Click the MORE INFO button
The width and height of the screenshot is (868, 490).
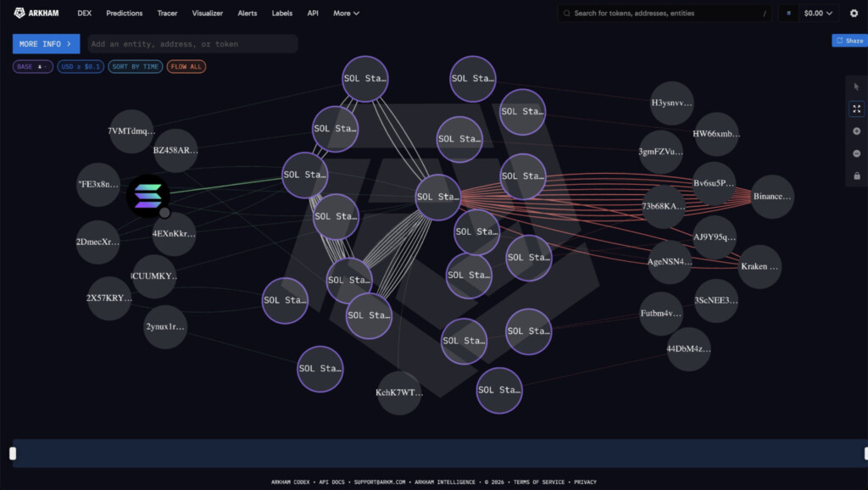46,44
